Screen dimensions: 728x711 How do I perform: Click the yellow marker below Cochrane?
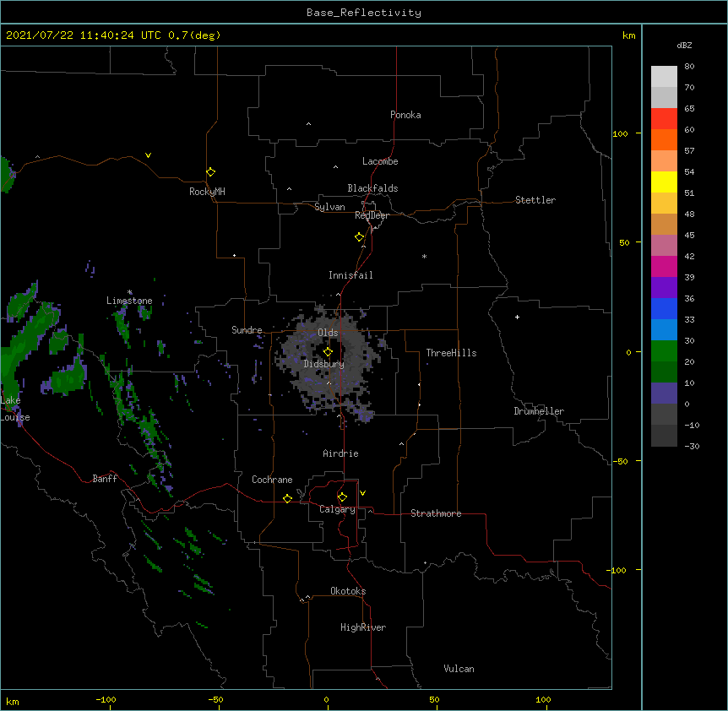(x=287, y=498)
